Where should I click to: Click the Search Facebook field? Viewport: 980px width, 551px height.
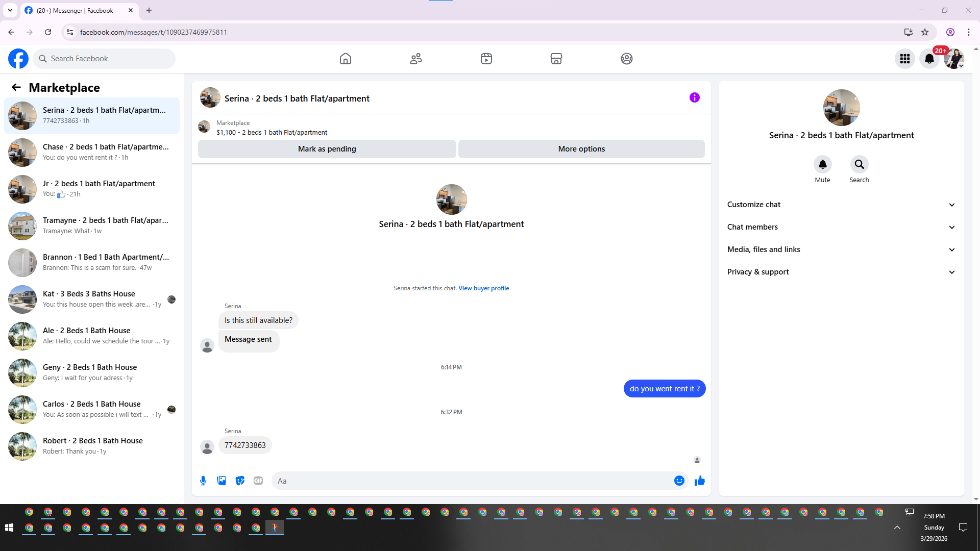point(105,59)
